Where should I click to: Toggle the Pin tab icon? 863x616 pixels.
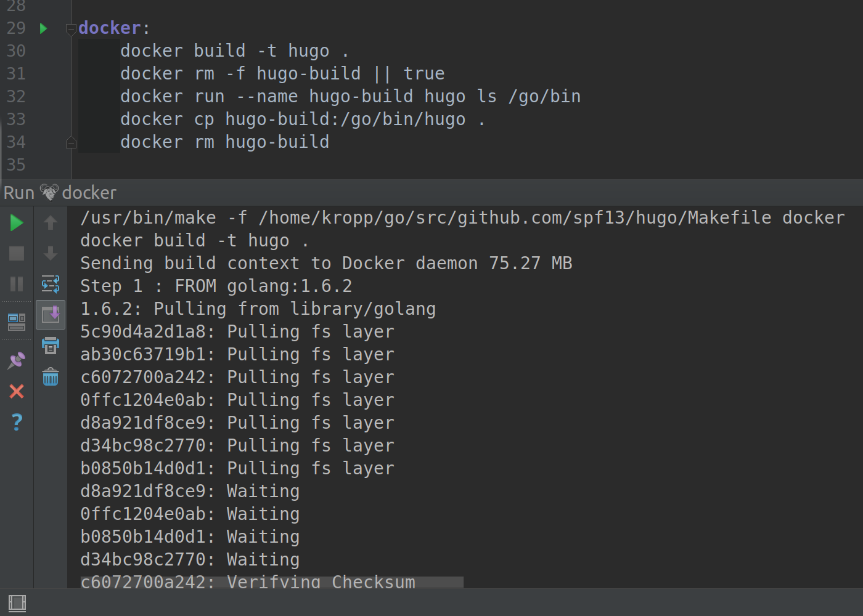pos(17,360)
